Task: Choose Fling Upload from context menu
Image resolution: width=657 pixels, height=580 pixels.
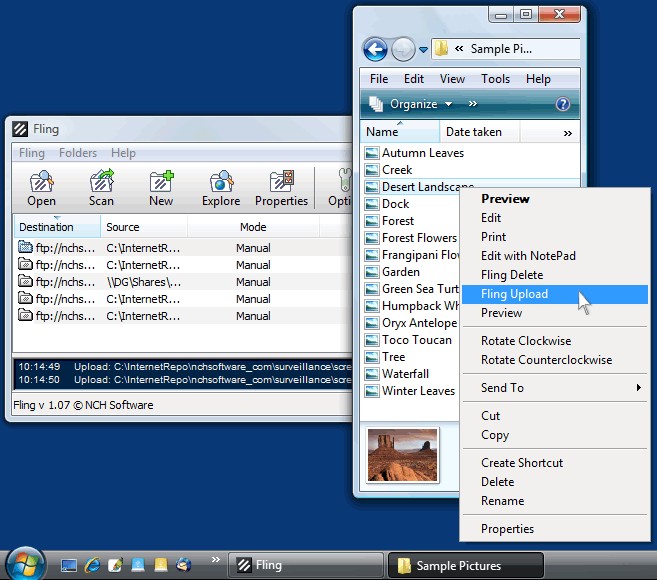Action: pyautogui.click(x=555, y=294)
